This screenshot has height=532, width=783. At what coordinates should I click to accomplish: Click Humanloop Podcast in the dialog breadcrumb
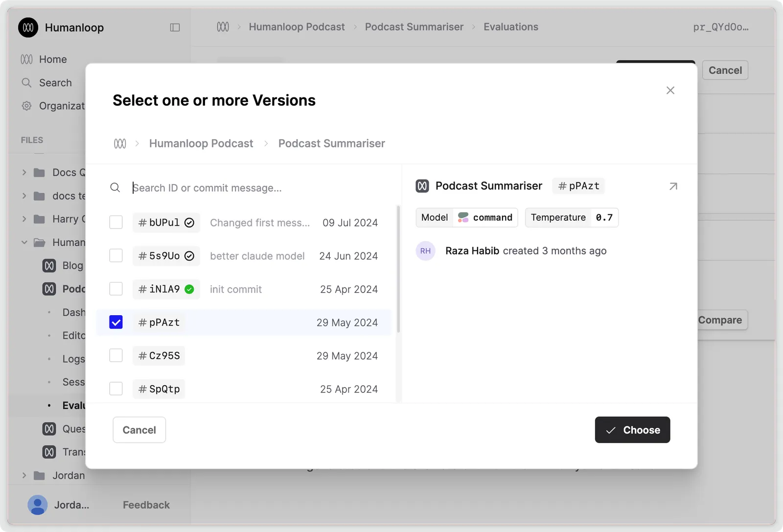pyautogui.click(x=201, y=143)
